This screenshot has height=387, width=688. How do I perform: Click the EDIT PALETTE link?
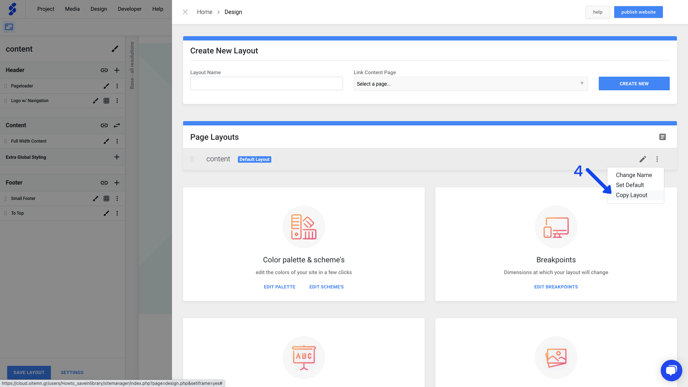tap(280, 287)
